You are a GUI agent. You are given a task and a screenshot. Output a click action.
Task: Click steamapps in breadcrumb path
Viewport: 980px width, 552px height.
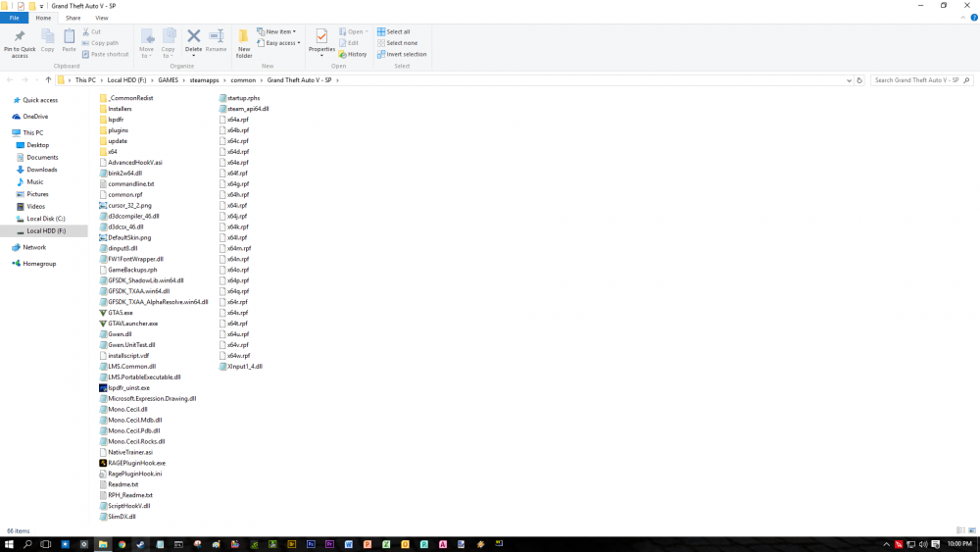pos(205,80)
